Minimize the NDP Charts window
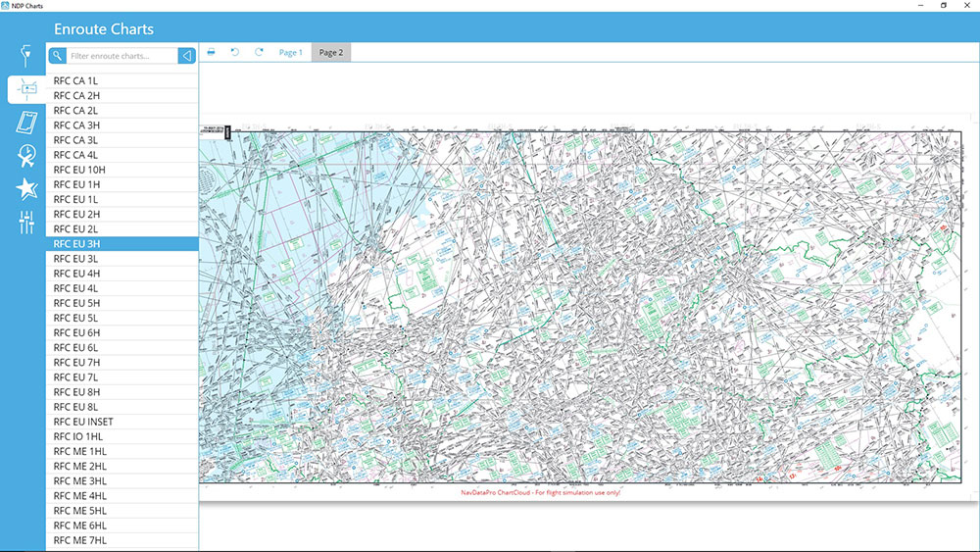This screenshot has width=980, height=552. click(920, 5)
